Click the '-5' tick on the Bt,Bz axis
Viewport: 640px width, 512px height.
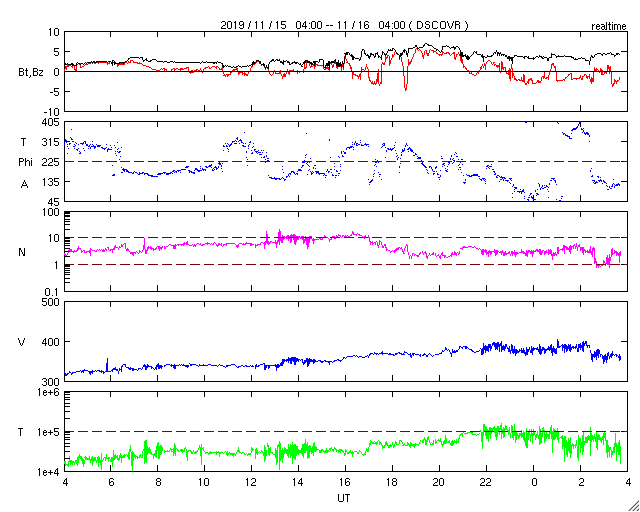tap(55, 92)
